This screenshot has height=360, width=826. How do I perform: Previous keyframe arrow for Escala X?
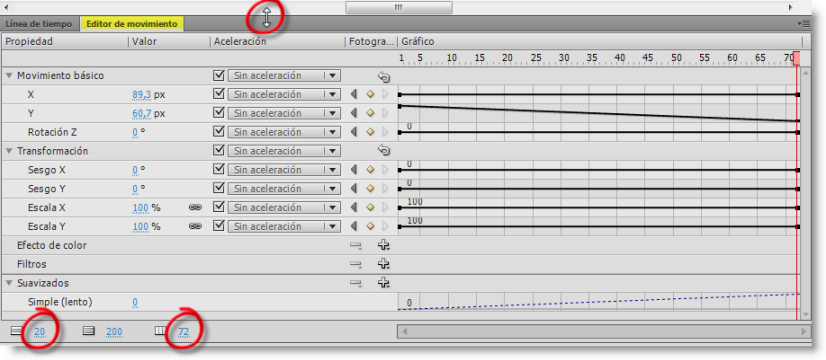(354, 208)
